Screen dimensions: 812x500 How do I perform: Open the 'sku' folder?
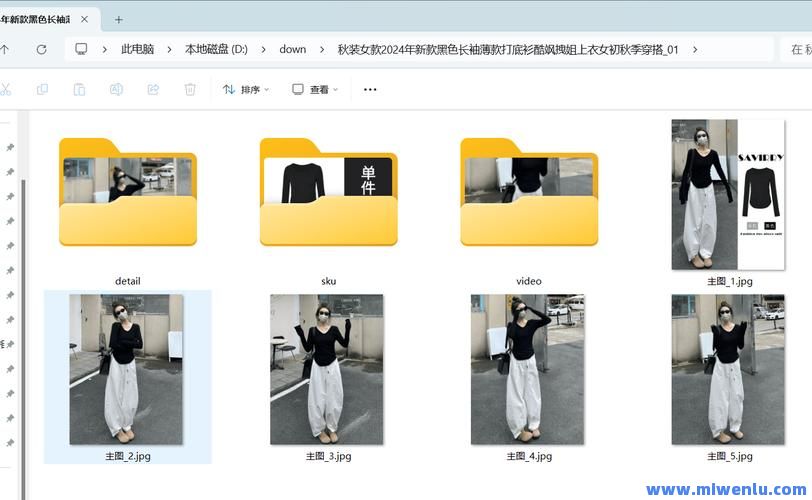pos(328,195)
